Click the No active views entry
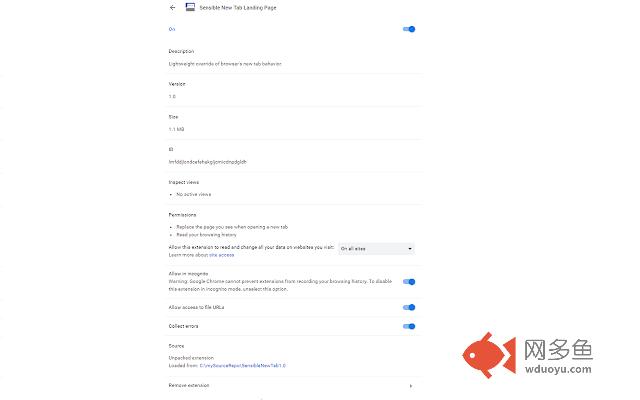 193,194
